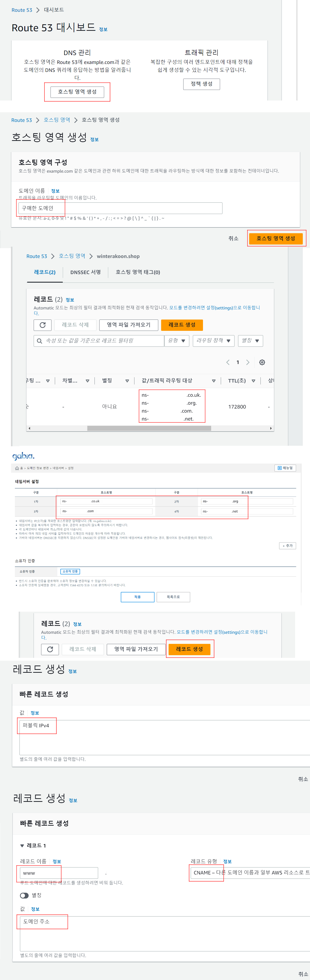Click the home icon in Gabia breadcrumb
Image resolution: width=310 pixels, height=980 pixels.
17,468
